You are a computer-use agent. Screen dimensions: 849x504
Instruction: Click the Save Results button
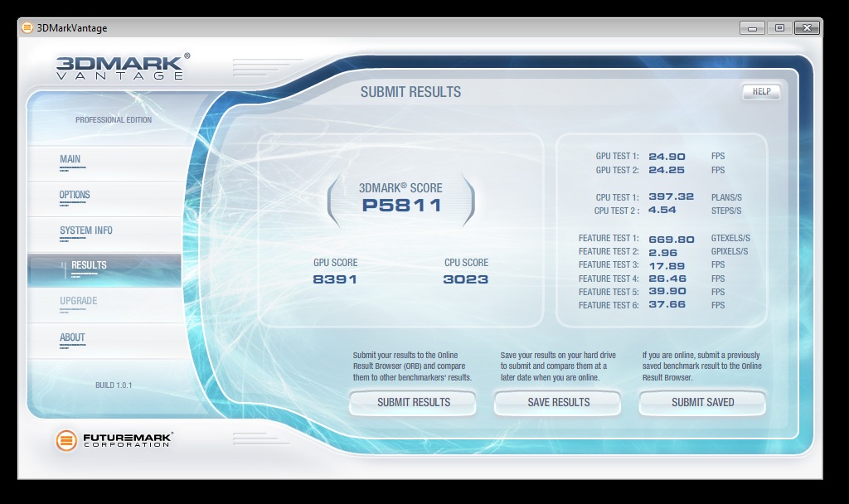click(x=558, y=403)
